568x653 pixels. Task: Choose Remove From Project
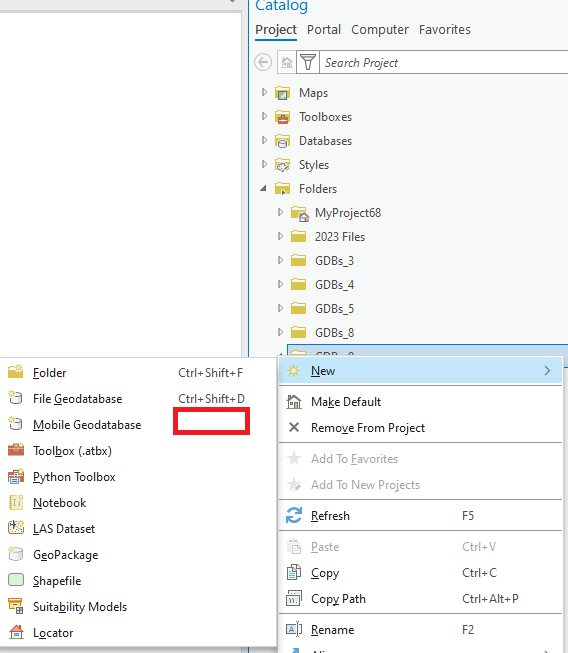point(421,428)
